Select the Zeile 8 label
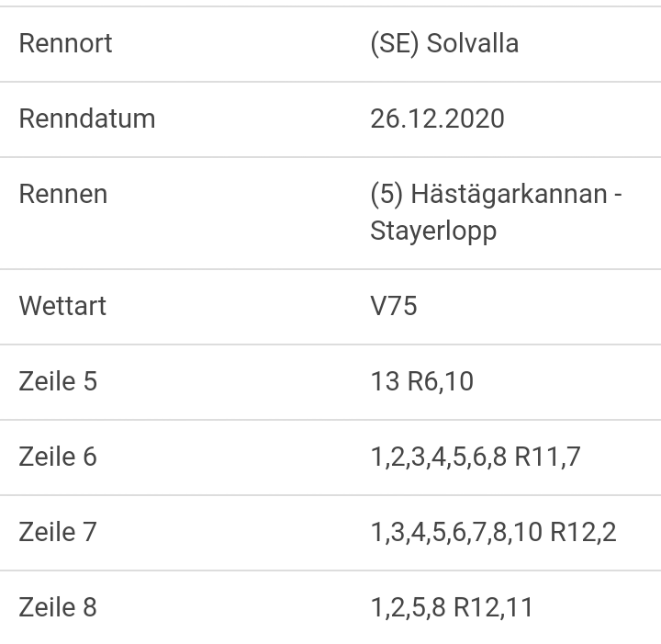Screen dimensions: 661x644 tap(58, 607)
